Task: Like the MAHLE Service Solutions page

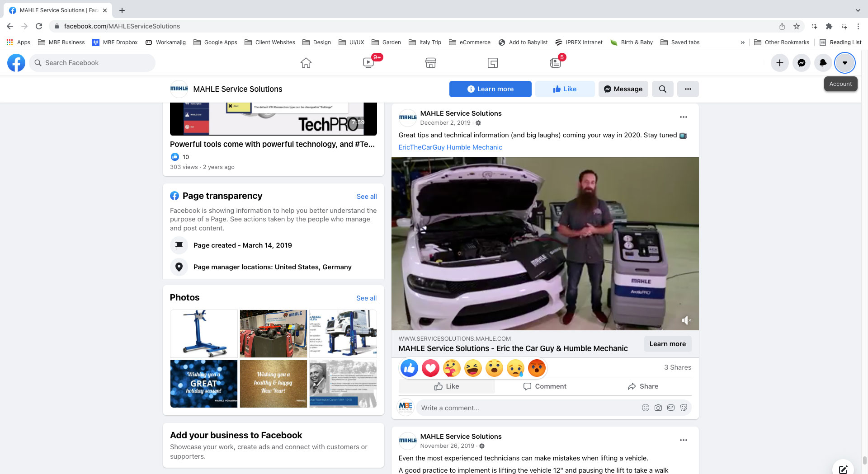Action: pyautogui.click(x=565, y=89)
